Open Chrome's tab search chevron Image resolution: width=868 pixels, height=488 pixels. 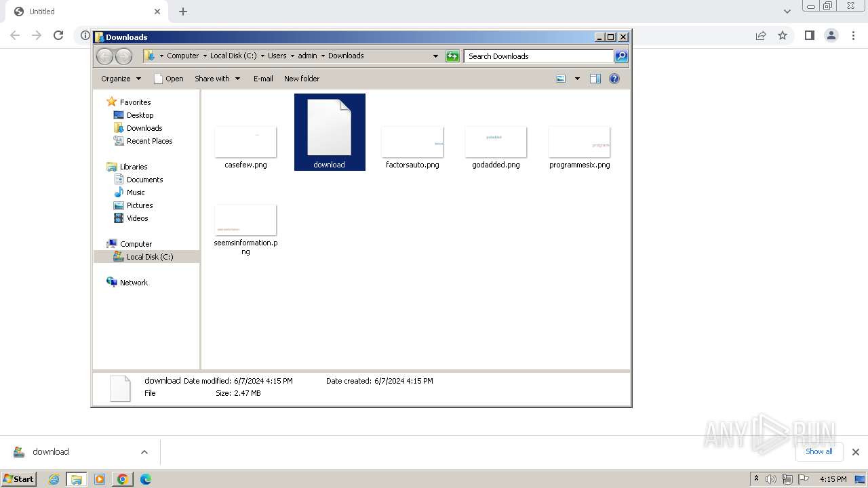pyautogui.click(x=787, y=12)
